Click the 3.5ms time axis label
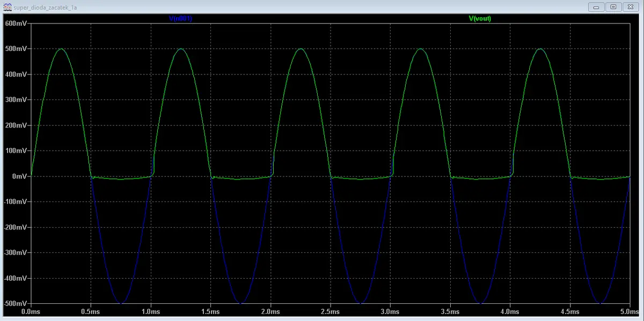 coord(450,311)
